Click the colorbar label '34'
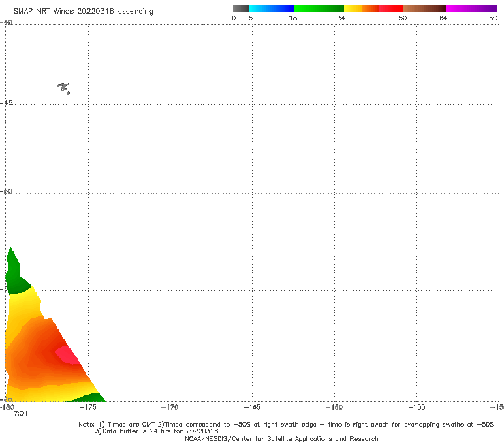The height and width of the screenshot is (443, 504). pyautogui.click(x=341, y=18)
